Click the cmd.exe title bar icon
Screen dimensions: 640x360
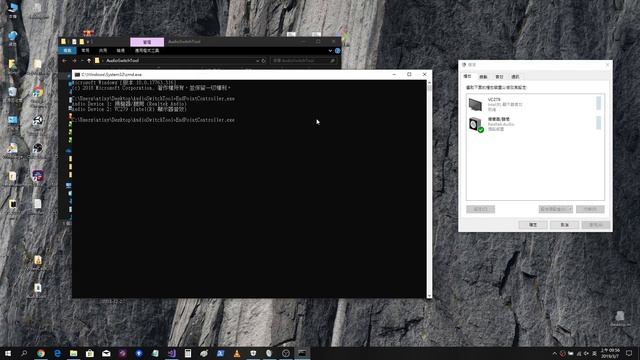(x=77, y=75)
